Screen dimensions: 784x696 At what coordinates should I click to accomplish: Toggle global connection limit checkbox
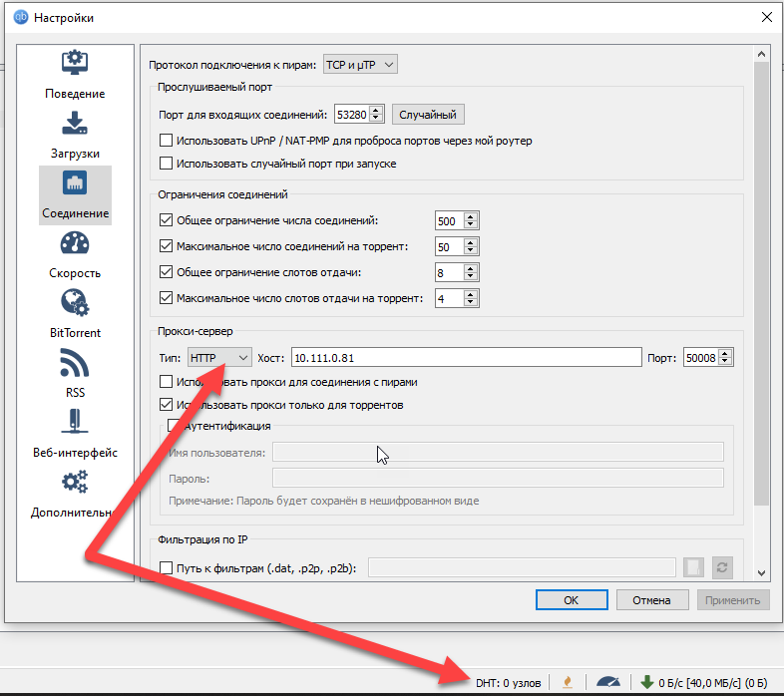point(166,220)
